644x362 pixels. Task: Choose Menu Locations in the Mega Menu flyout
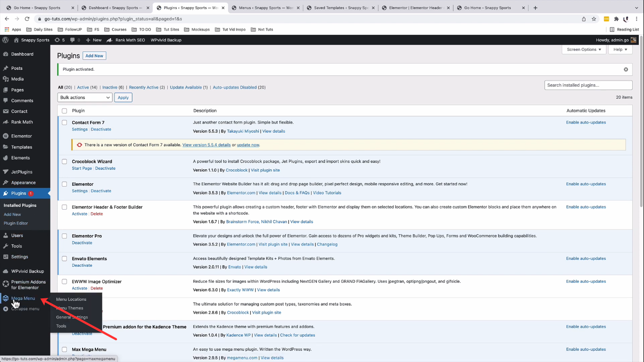(x=71, y=299)
